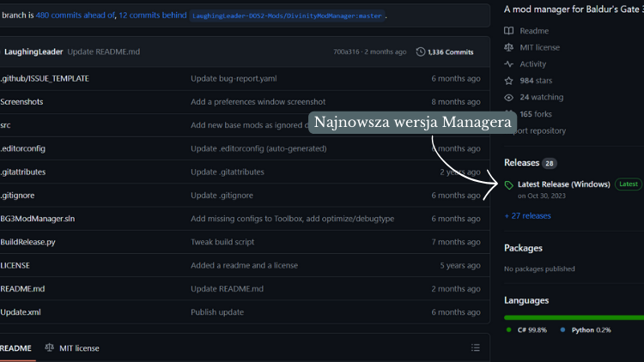This screenshot has height=362, width=644.
Task: Open commit hash 700a316
Action: pos(346,51)
